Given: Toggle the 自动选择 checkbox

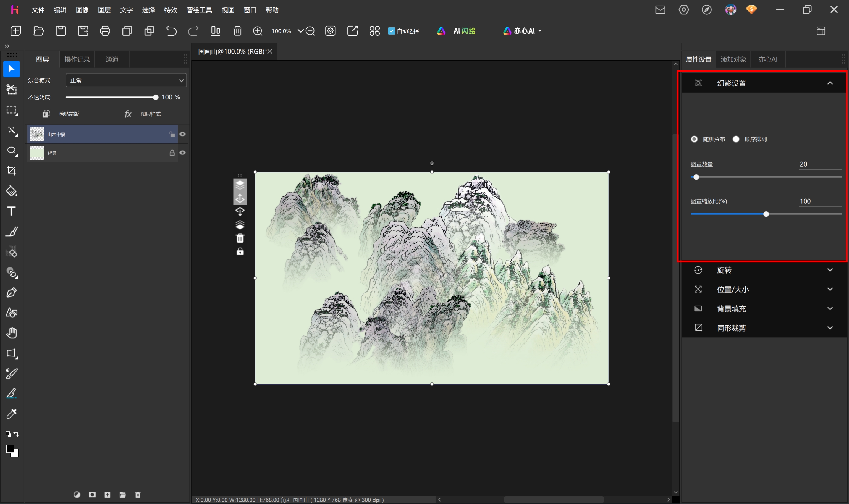Looking at the screenshot, I should click(x=392, y=31).
